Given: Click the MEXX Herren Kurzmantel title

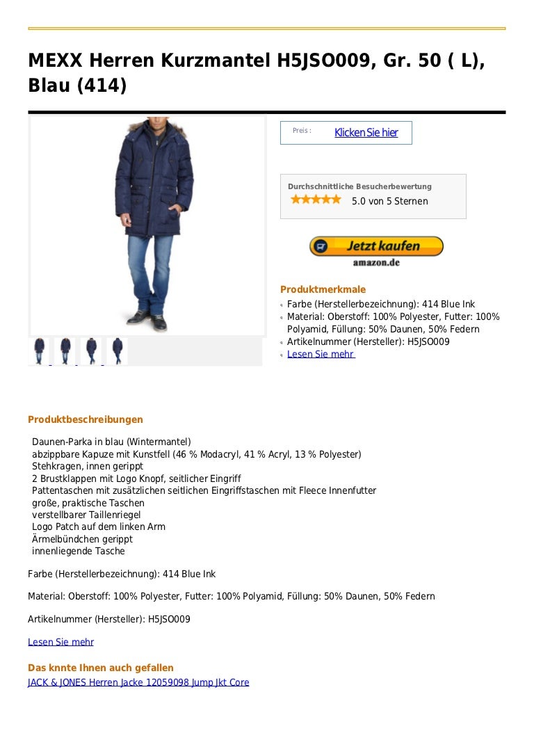Looking at the screenshot, I should click(257, 72).
